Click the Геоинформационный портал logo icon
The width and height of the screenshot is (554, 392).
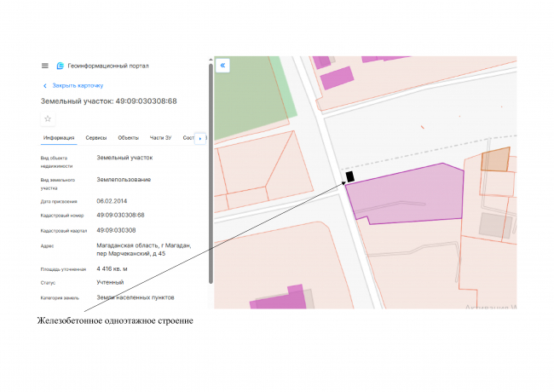coord(60,66)
